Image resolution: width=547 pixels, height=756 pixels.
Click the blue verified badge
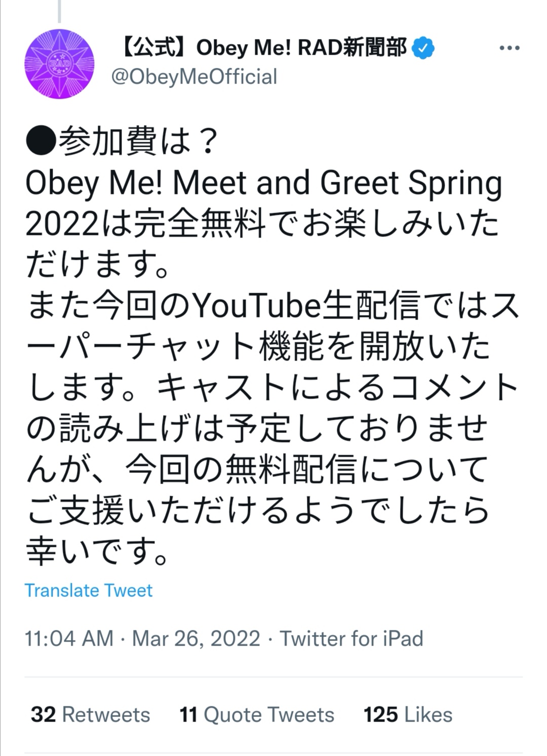[423, 49]
